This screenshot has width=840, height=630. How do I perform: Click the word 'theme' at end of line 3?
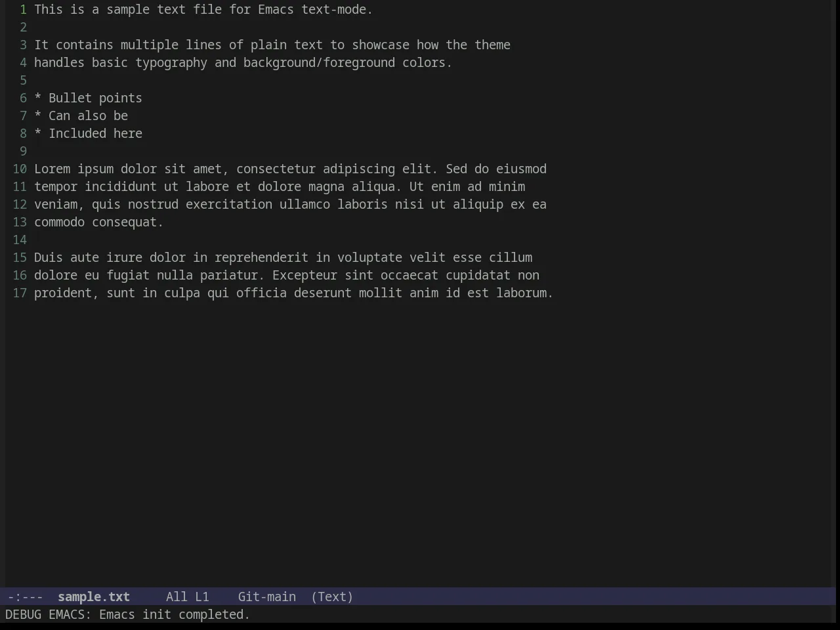[x=493, y=45]
